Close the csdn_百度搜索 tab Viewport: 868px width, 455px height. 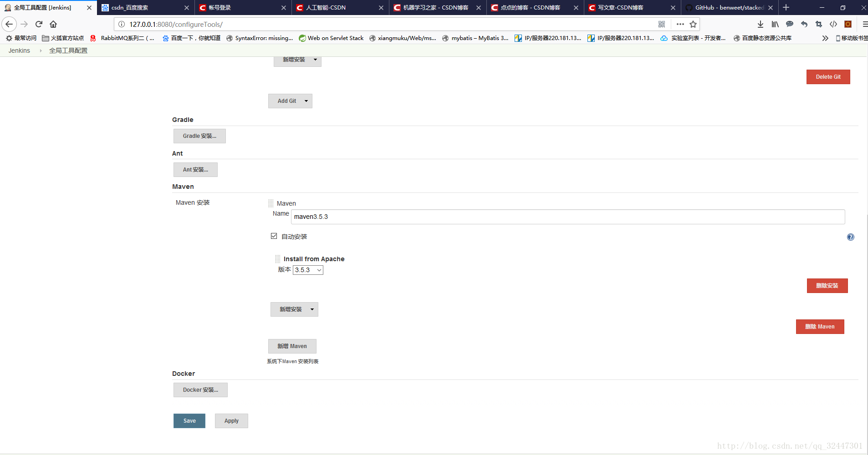point(187,8)
